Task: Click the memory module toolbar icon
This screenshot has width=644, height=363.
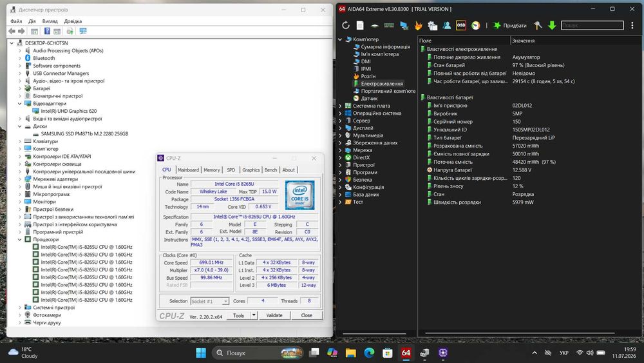Action: click(x=389, y=26)
